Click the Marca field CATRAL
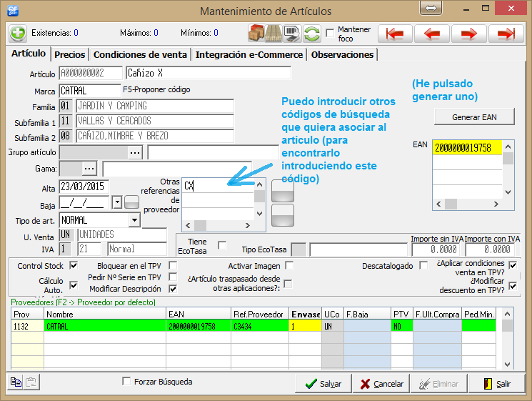Viewport: 532px width, 401px height. pyautogui.click(x=89, y=91)
